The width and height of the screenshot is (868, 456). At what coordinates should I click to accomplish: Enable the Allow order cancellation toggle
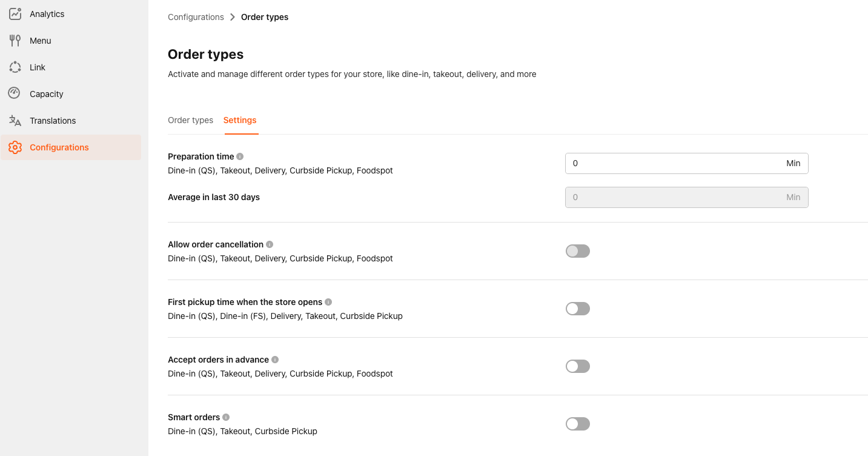tap(578, 251)
